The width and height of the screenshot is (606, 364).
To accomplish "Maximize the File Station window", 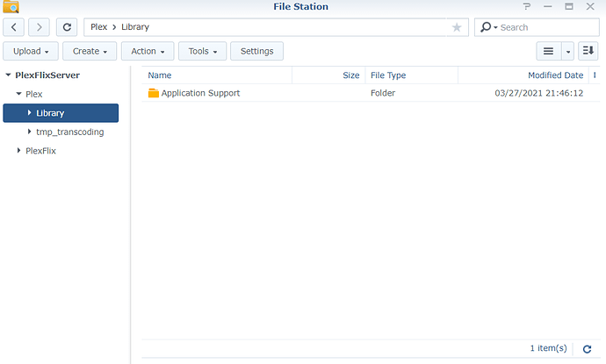I will pyautogui.click(x=568, y=6).
